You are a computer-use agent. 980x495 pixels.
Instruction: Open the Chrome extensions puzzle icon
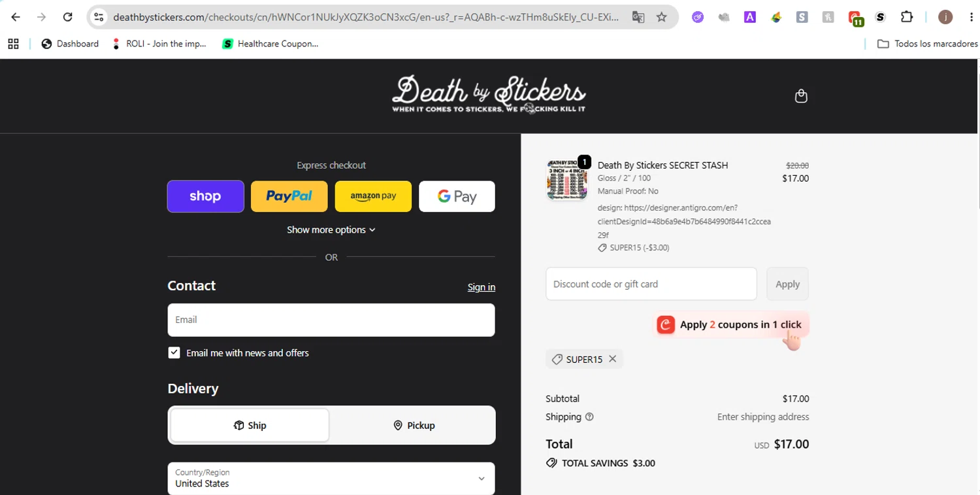click(x=907, y=17)
